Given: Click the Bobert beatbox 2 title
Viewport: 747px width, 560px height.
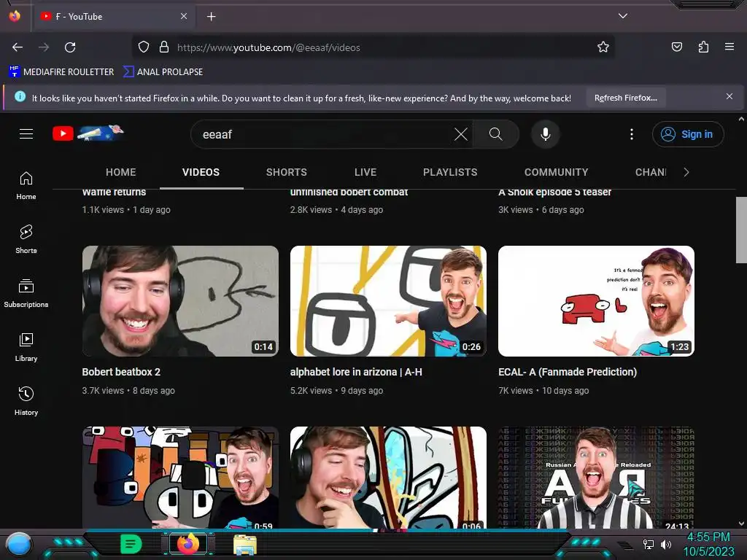Looking at the screenshot, I should coord(121,372).
